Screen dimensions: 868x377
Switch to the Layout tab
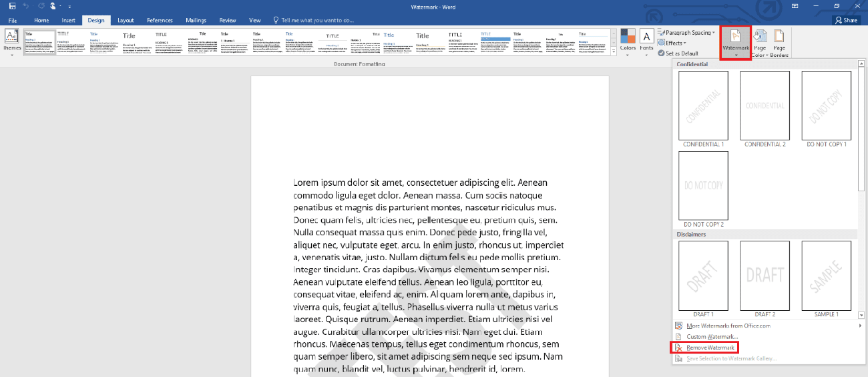pos(126,21)
